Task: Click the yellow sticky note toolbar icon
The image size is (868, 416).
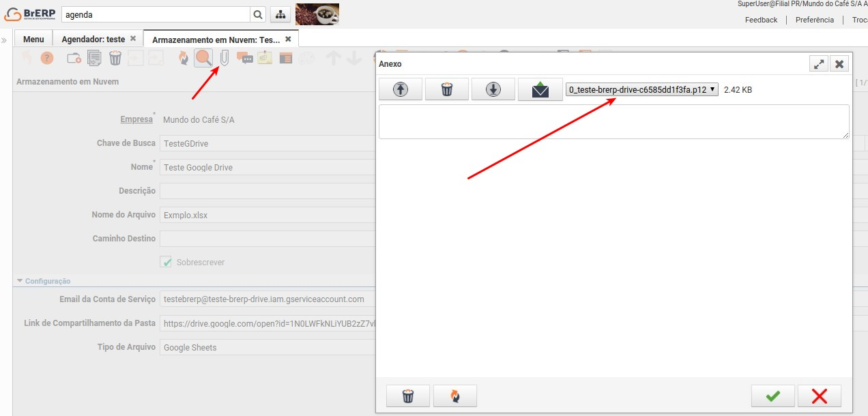Action: (x=265, y=59)
